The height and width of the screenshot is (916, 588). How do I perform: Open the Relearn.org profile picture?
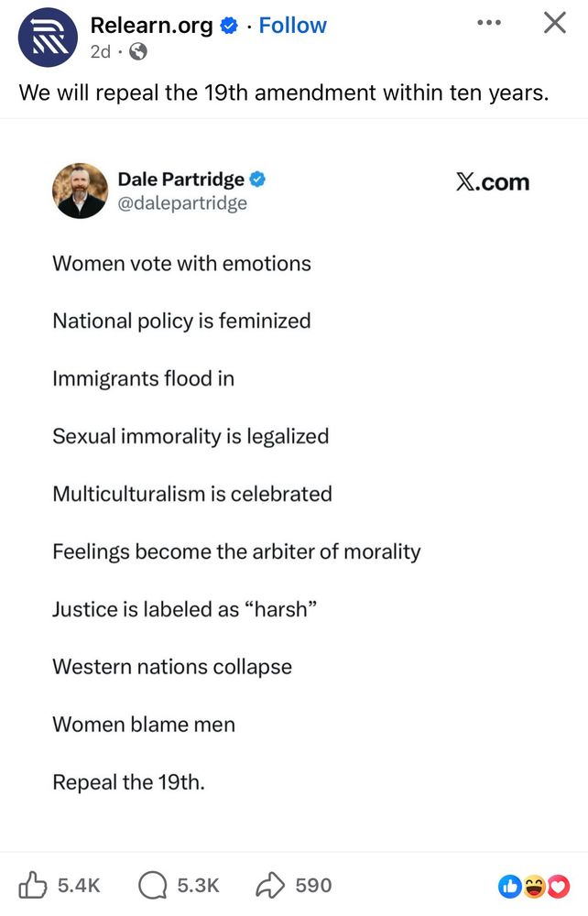[47, 37]
